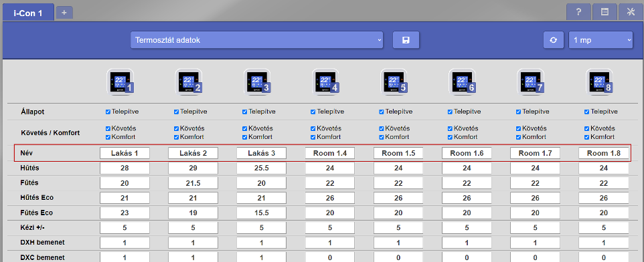Select thermostat icon number 6

coord(463,82)
